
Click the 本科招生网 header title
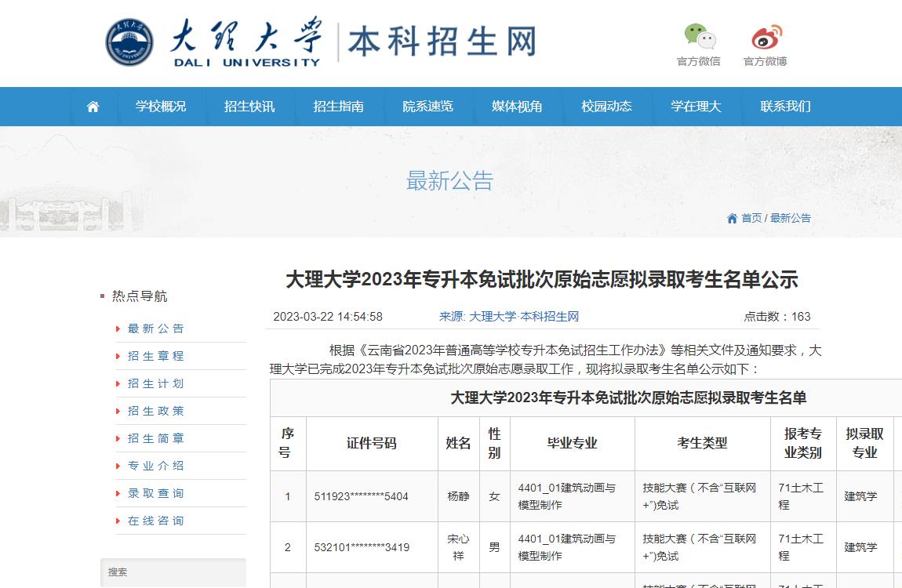[x=442, y=42]
